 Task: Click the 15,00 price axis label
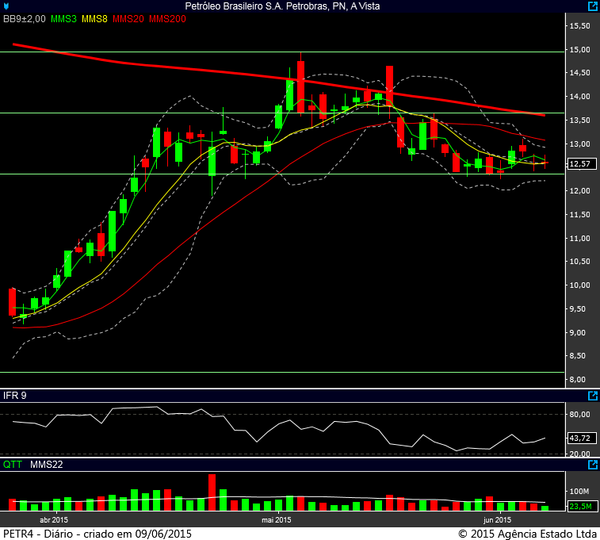(579, 50)
